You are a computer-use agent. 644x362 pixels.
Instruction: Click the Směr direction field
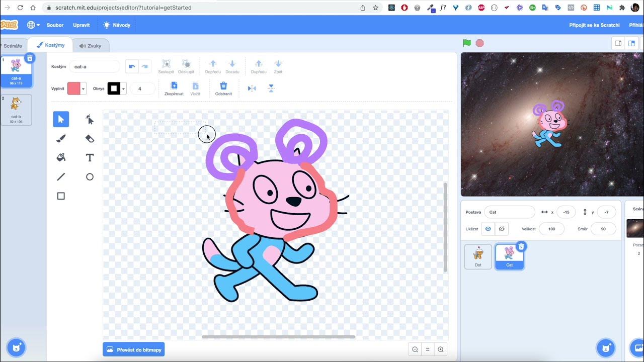[x=603, y=229]
